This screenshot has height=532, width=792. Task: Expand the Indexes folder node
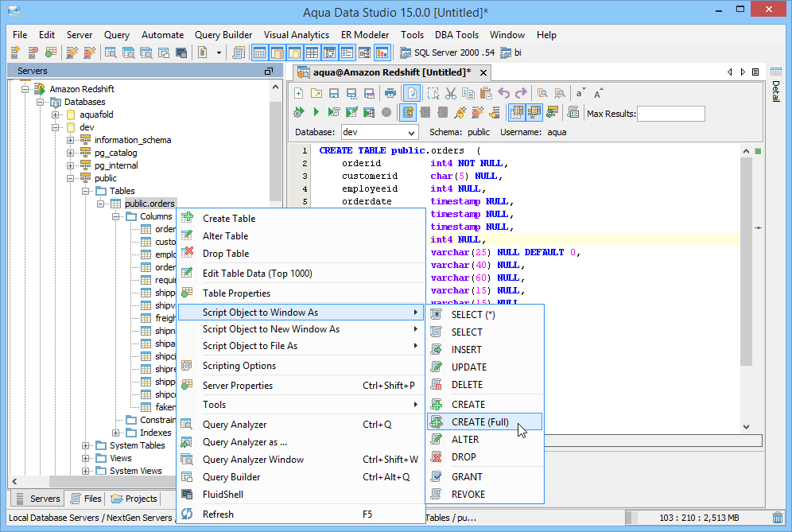click(x=115, y=433)
